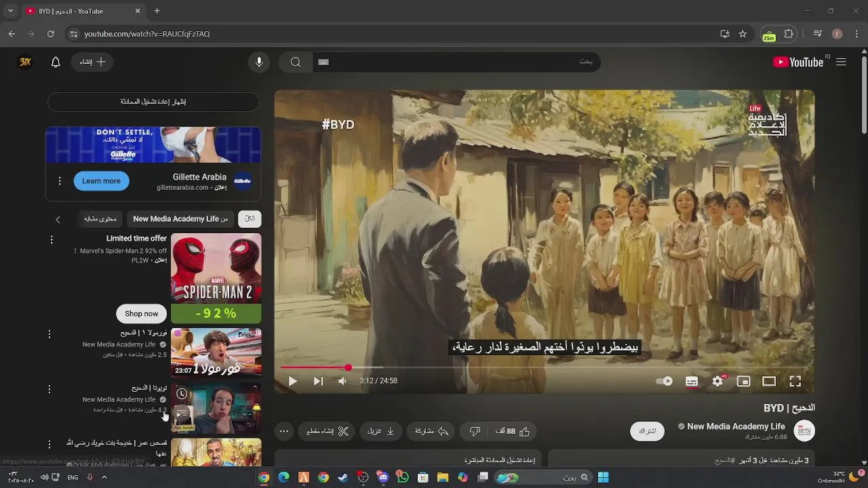The image size is (868, 488).
Task: Subscribe with اشتراك button
Action: [648, 431]
